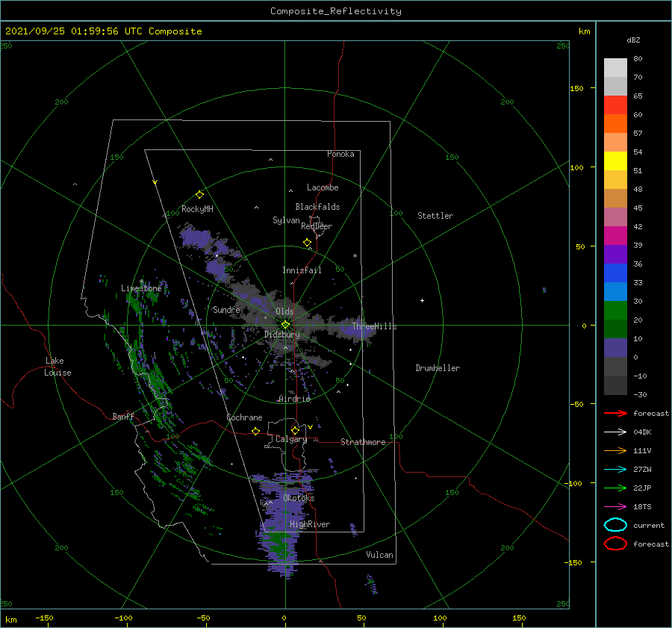This screenshot has height=628, width=672.
Task: Click the magenta 42-39 dBZ color band
Action: (x=615, y=236)
